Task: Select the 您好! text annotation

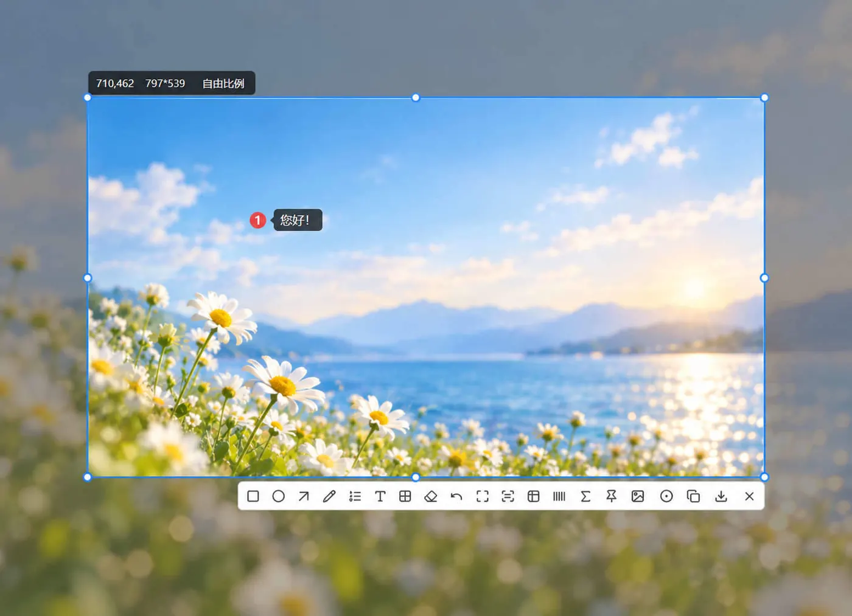Action: coord(298,220)
